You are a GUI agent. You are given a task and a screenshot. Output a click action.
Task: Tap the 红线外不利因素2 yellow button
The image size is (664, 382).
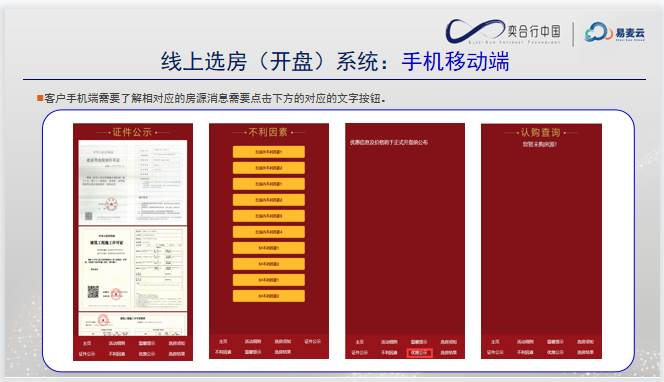[x=268, y=168]
